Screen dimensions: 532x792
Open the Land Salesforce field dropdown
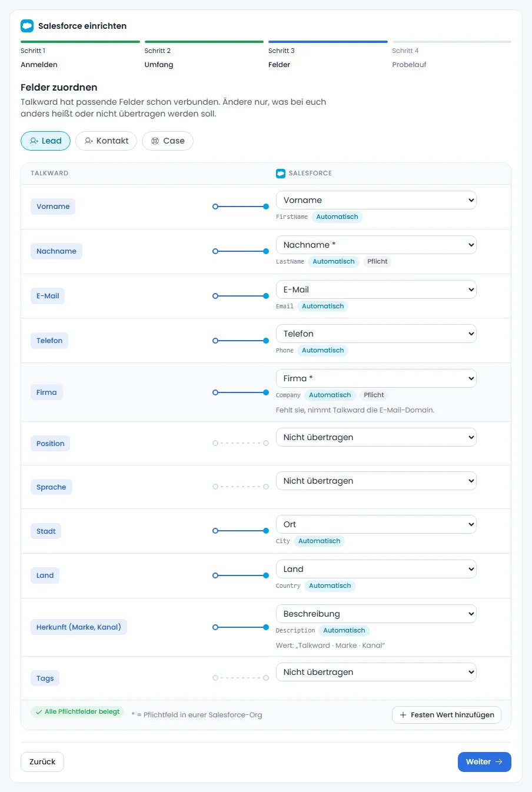[376, 569]
